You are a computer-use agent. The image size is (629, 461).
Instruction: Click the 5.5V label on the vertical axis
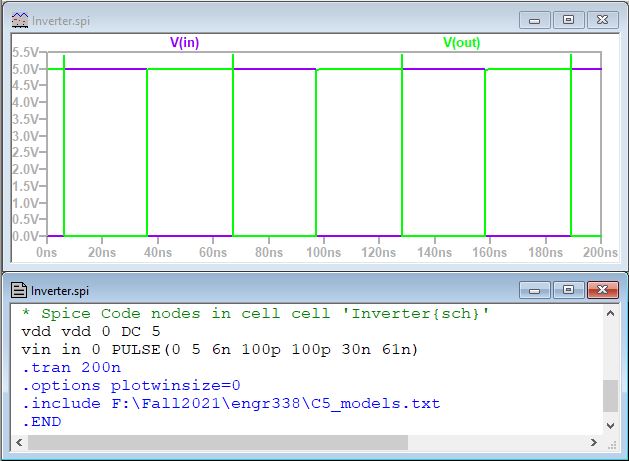(24, 52)
